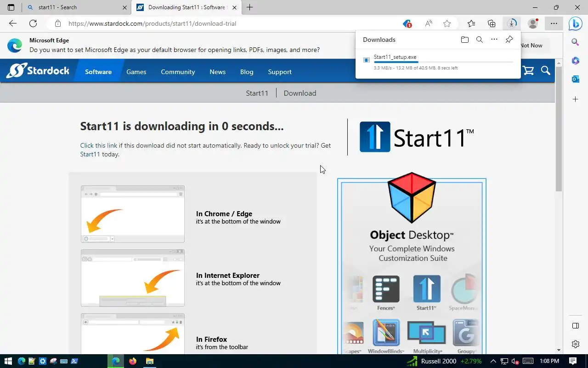This screenshot has width=588, height=368.
Task: Click the Start11 logo image
Action: point(416,137)
